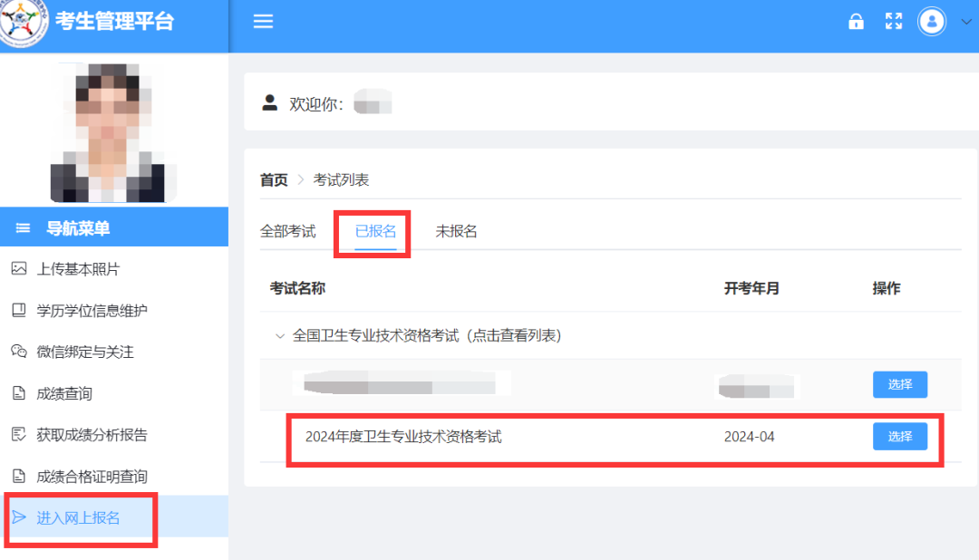
Task: Open the 未报名 tab
Action: tap(456, 231)
